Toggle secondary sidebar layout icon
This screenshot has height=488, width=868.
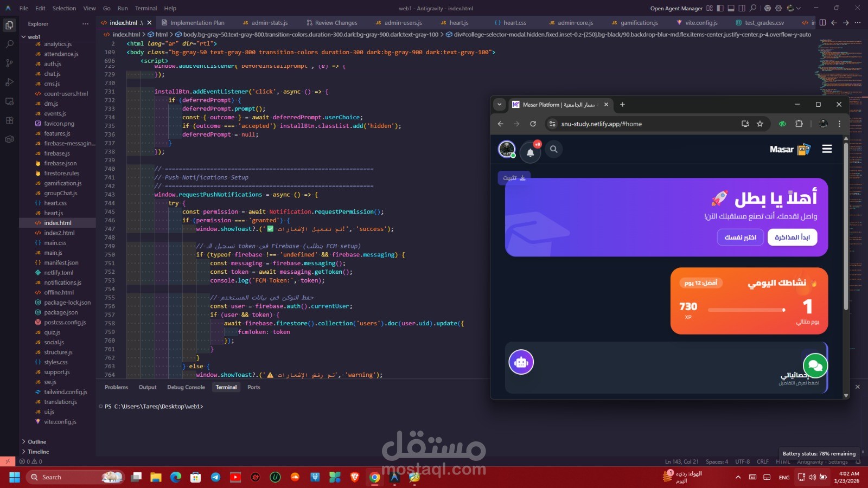(x=742, y=8)
